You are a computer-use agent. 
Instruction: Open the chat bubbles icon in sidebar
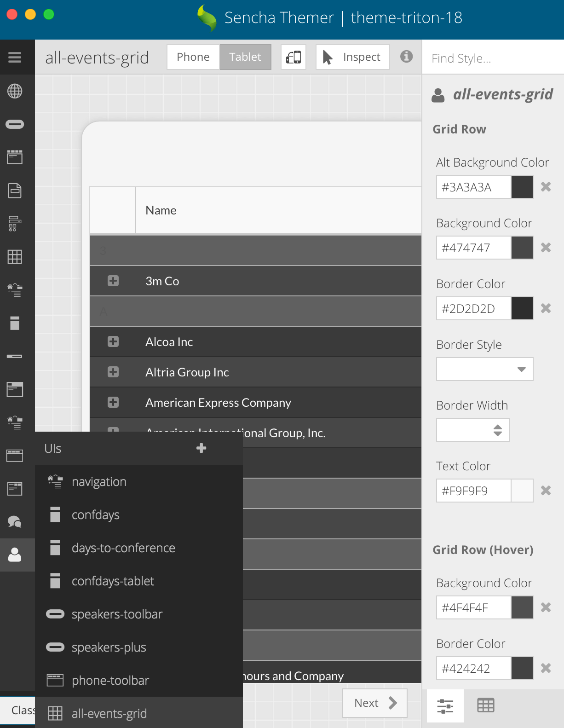(x=15, y=522)
